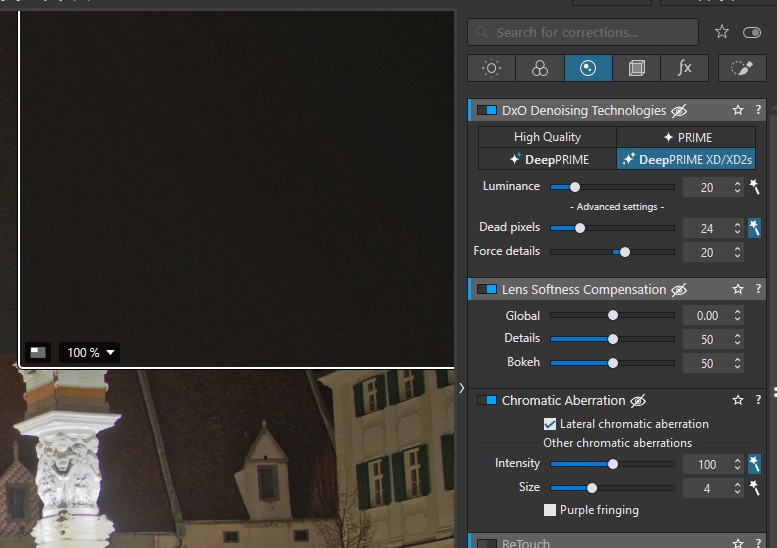Image resolution: width=777 pixels, height=548 pixels.
Task: Select DeepPRIME denoising mode
Action: click(x=547, y=159)
